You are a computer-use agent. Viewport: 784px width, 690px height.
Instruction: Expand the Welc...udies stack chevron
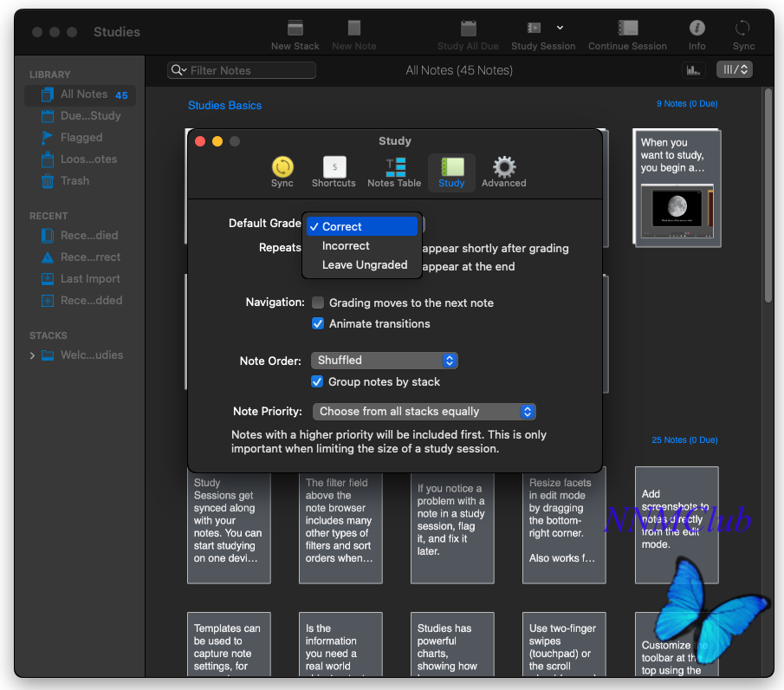[32, 355]
